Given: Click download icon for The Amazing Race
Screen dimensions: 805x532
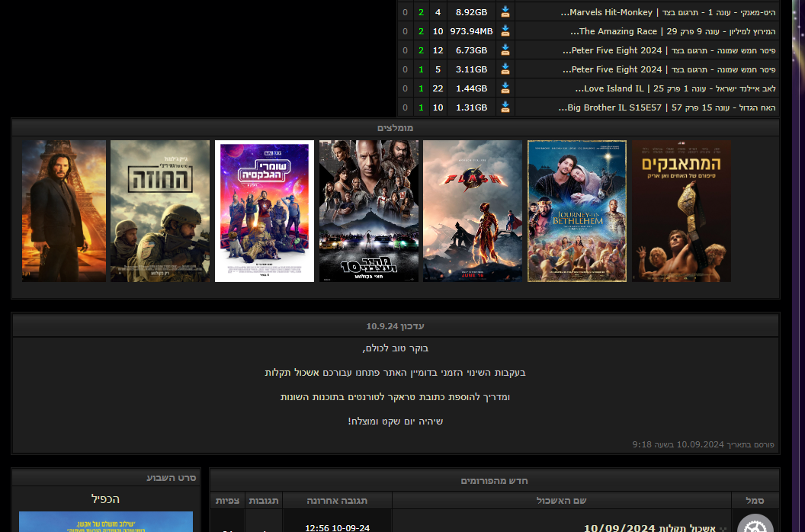Looking at the screenshot, I should click(x=505, y=31).
